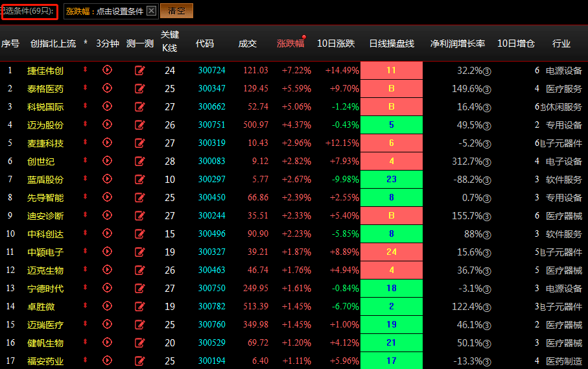Open the 3分钟 play icon for 科锐国际
Screen dimensions: 588x369
point(107,106)
